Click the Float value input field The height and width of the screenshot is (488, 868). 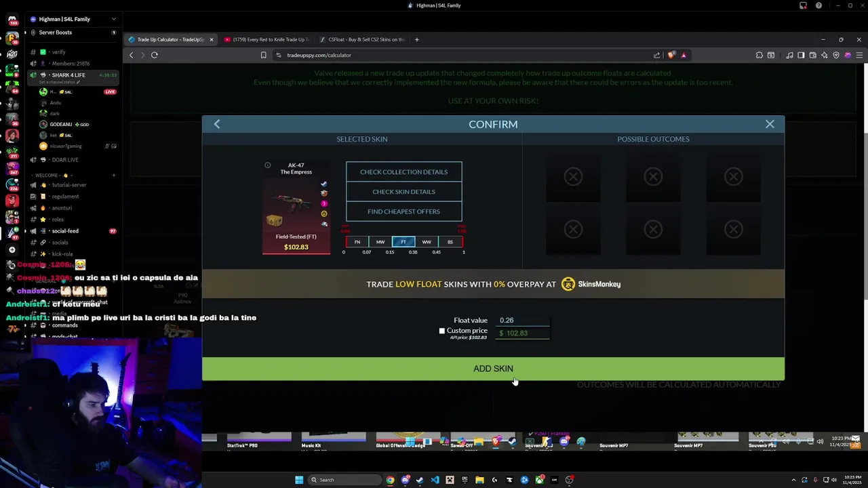pos(523,320)
